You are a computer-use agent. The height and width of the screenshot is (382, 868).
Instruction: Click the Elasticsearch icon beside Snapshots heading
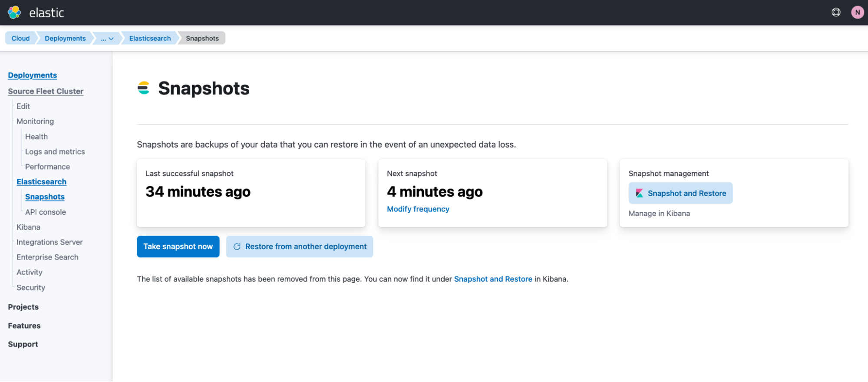[x=144, y=88]
